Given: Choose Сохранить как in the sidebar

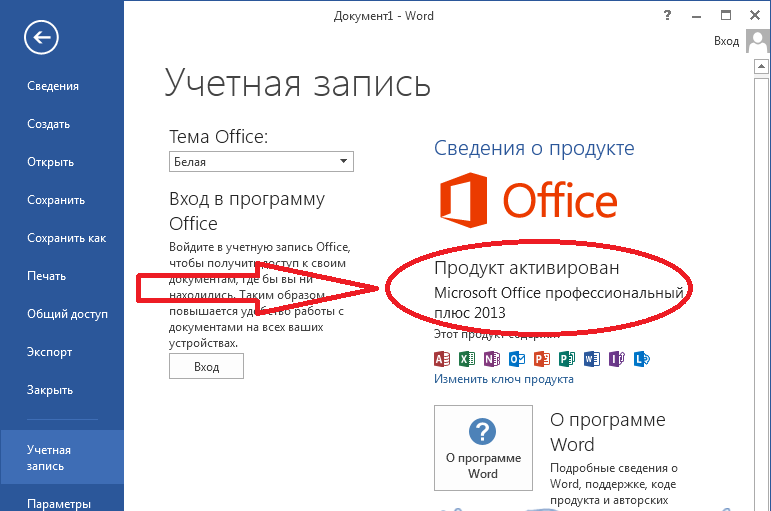Looking at the screenshot, I should pos(66,238).
